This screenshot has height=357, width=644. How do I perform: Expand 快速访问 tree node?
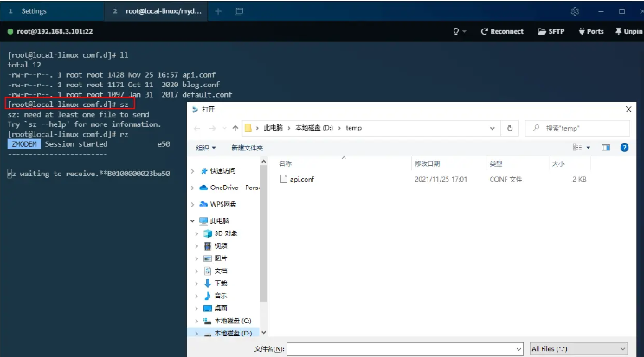193,171
